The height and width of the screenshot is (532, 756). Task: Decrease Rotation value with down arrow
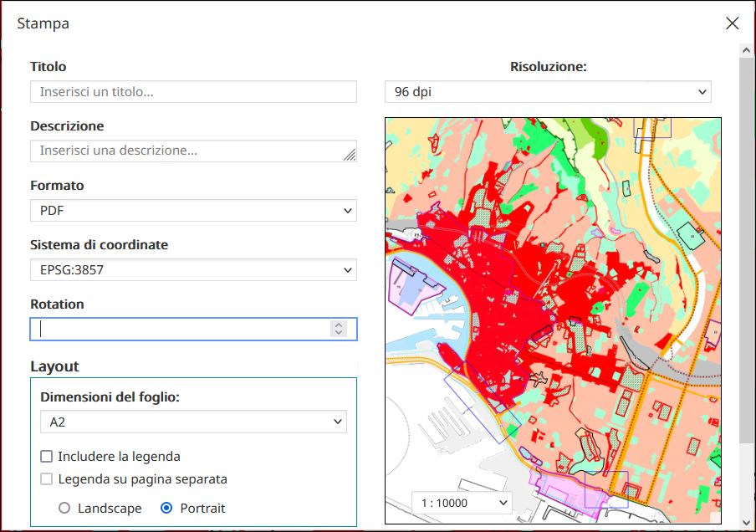pos(338,333)
